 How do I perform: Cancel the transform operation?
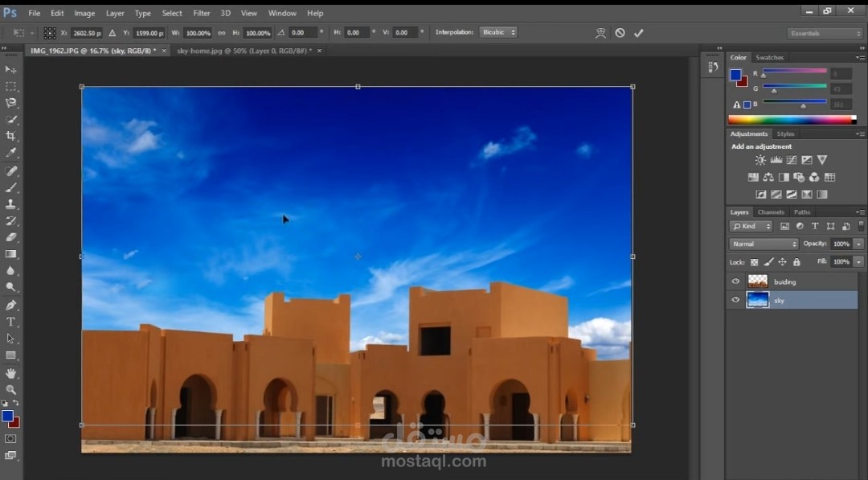click(x=618, y=32)
